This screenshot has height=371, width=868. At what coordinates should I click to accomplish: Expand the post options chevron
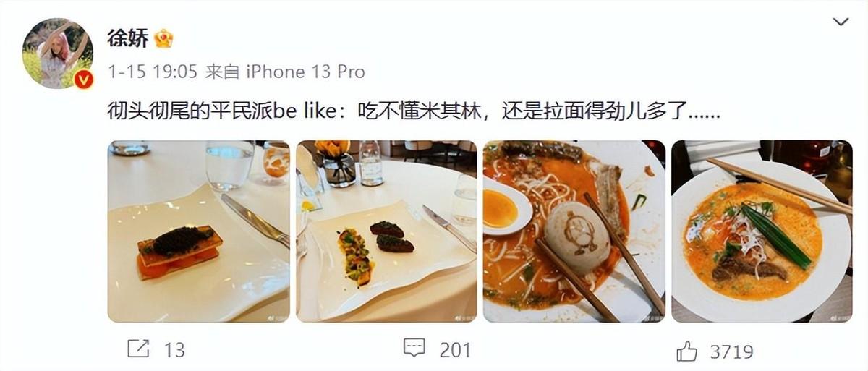[x=841, y=22]
